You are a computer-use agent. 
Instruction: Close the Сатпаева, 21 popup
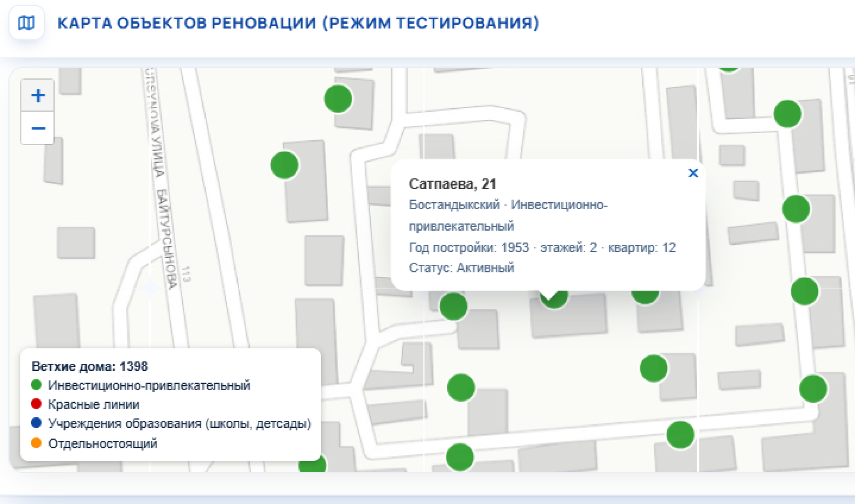point(693,173)
